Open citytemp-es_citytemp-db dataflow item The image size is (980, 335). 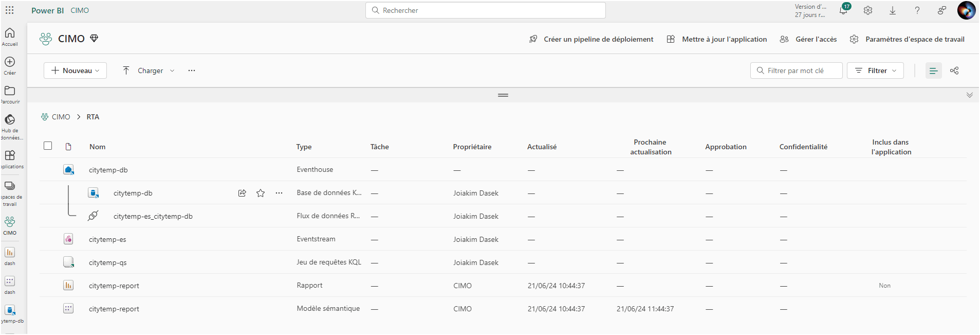click(153, 216)
